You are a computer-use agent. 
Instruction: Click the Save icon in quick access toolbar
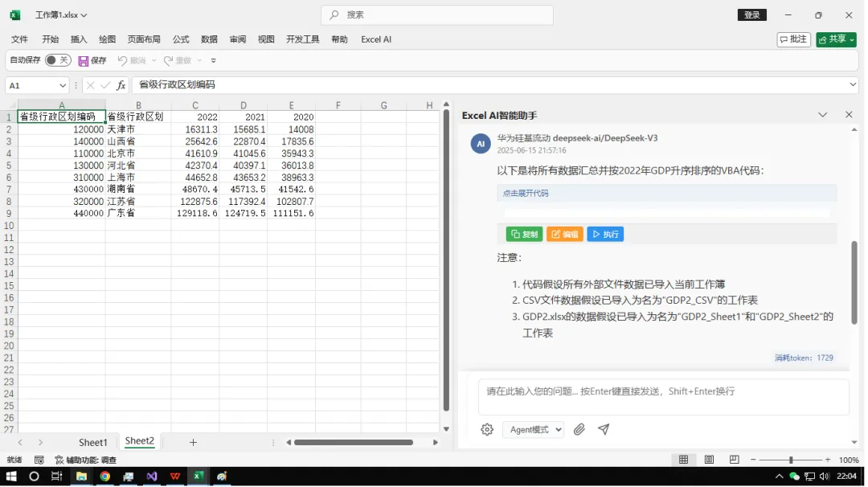point(84,61)
